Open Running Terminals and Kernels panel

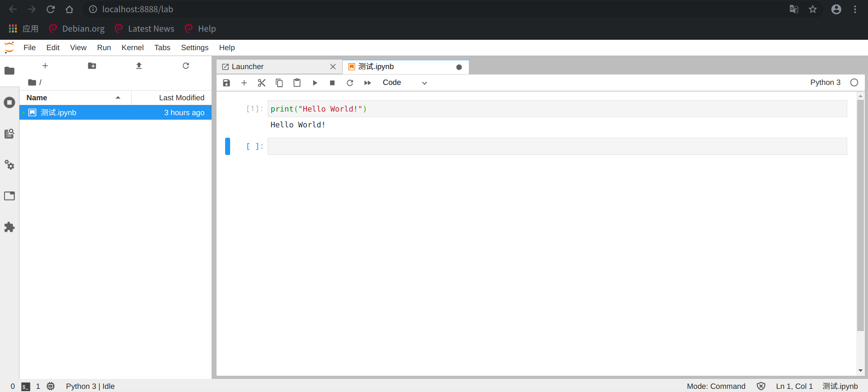[x=9, y=103]
